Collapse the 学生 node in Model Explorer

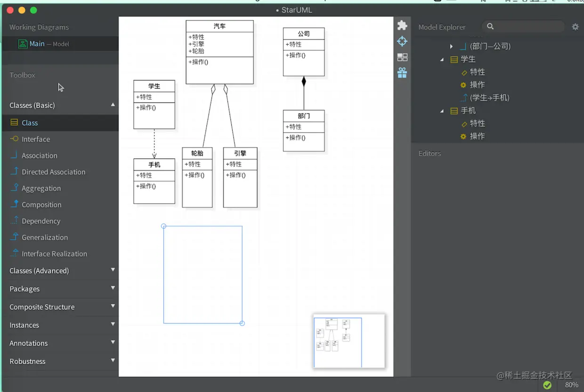(442, 59)
